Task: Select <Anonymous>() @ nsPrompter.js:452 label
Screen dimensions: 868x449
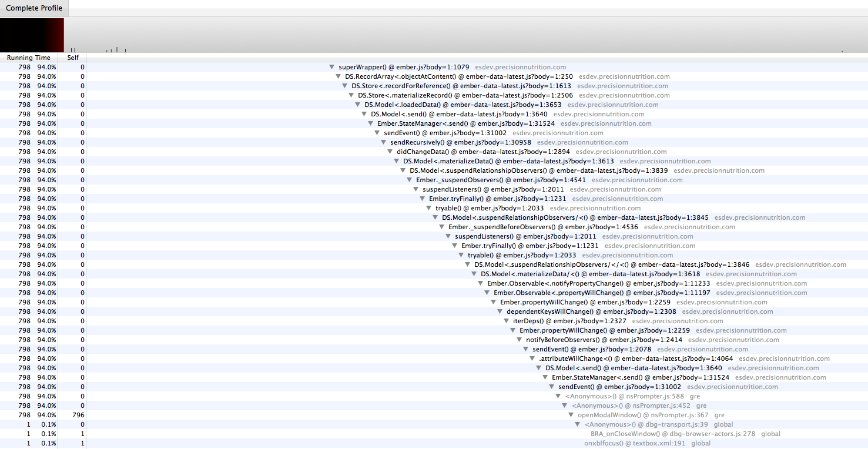Action: 631,406
